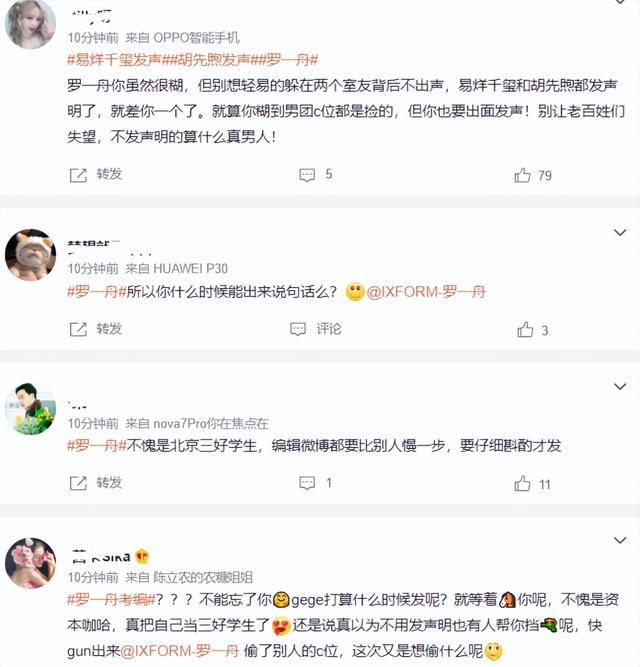
Task: Like the post with 79 likes
Action: pyautogui.click(x=522, y=175)
